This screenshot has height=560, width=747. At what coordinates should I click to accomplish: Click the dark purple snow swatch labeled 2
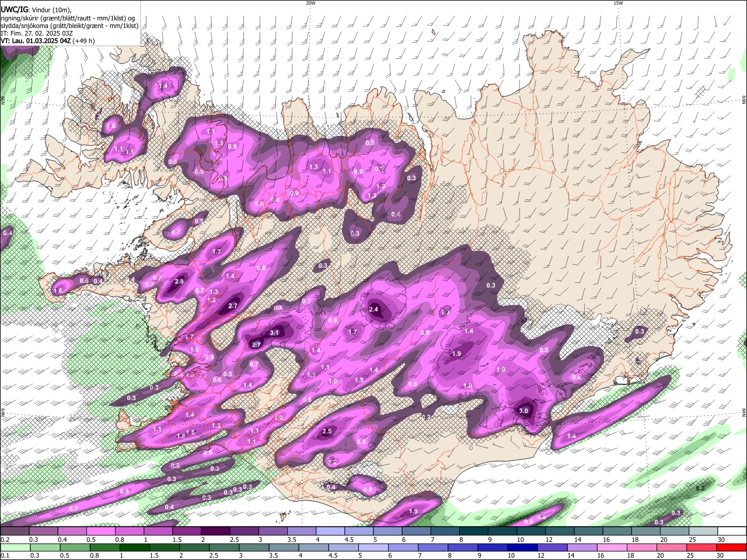pos(215,531)
